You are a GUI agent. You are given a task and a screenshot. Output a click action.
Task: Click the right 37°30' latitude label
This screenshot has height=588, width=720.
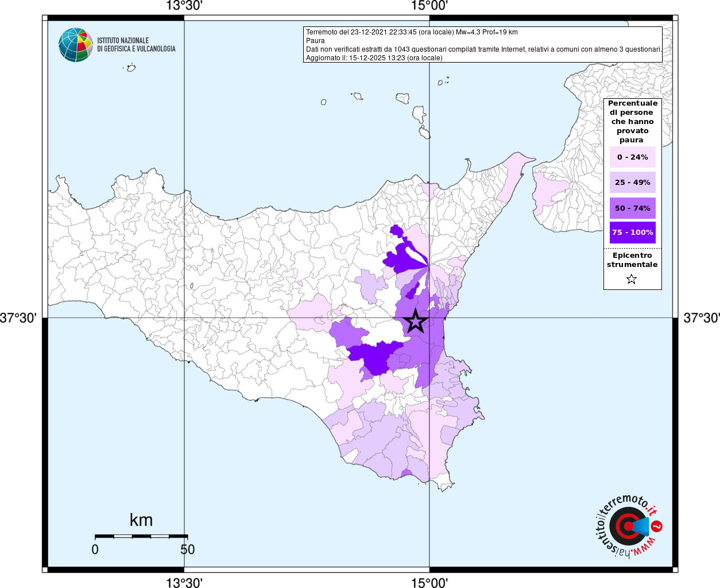(701, 318)
